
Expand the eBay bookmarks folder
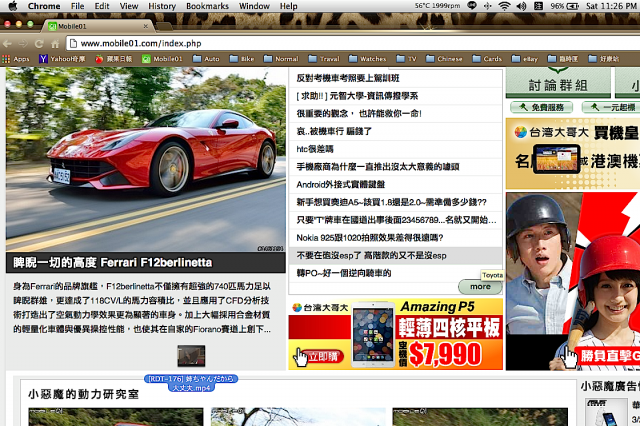[525, 59]
